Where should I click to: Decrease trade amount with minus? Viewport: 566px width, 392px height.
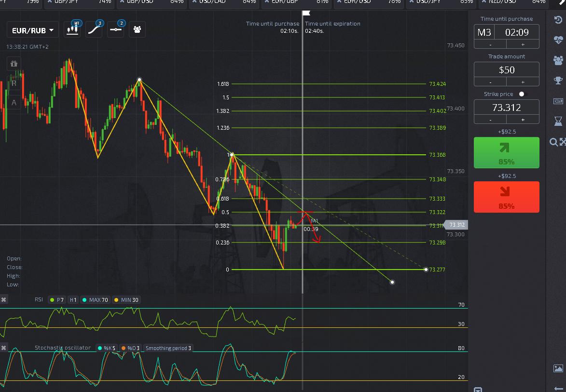click(x=490, y=82)
